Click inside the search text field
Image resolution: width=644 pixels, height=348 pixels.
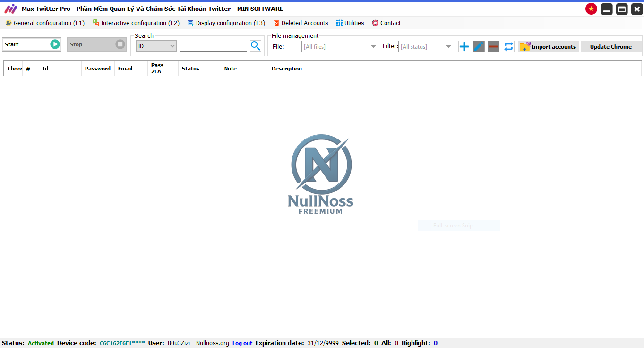213,46
